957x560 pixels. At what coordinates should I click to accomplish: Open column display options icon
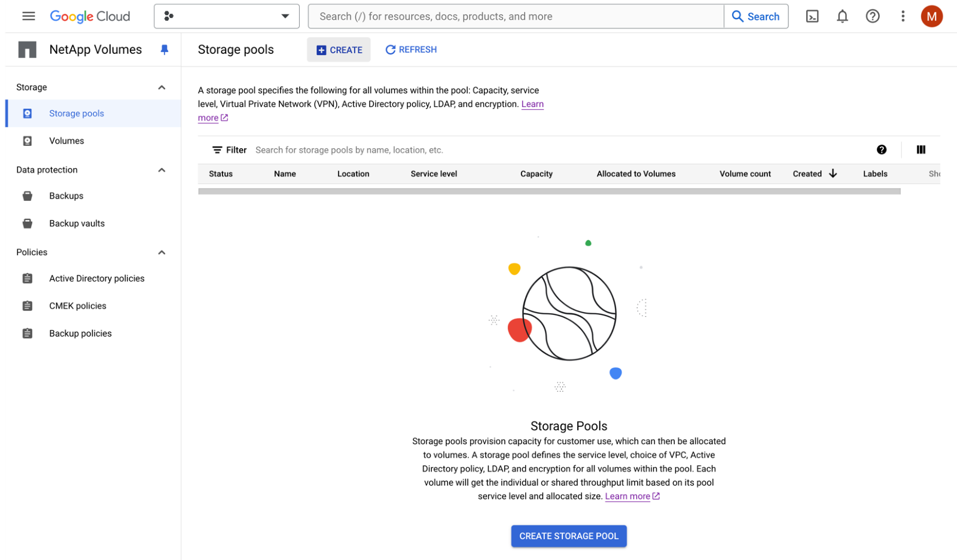click(921, 150)
